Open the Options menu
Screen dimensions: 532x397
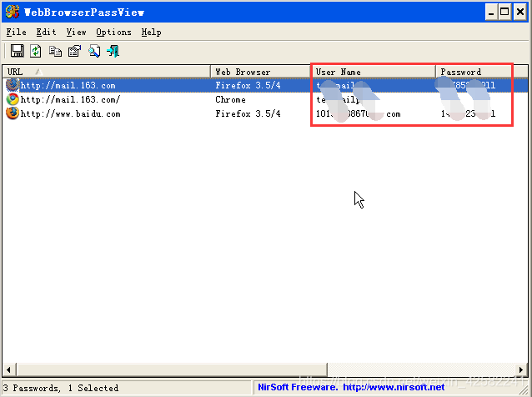(x=113, y=33)
